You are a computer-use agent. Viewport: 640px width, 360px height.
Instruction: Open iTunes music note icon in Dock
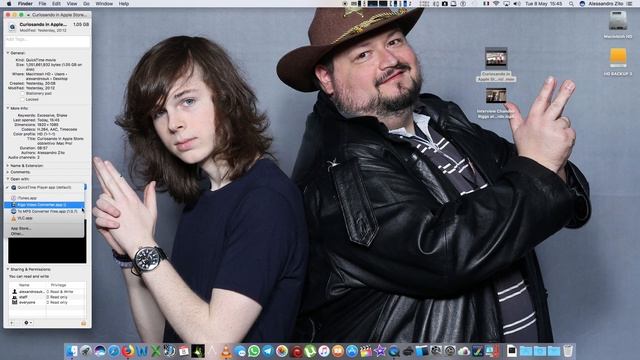tap(324, 351)
